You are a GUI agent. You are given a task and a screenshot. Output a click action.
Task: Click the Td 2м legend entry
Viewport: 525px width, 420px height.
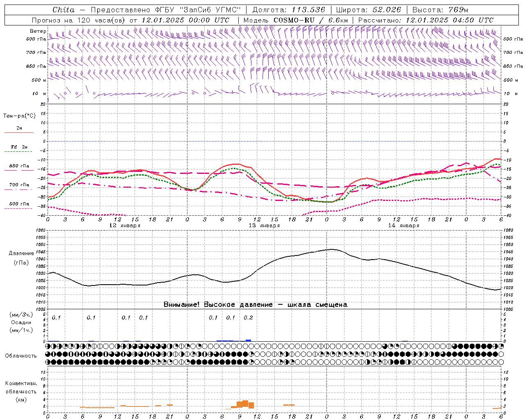click(x=19, y=147)
